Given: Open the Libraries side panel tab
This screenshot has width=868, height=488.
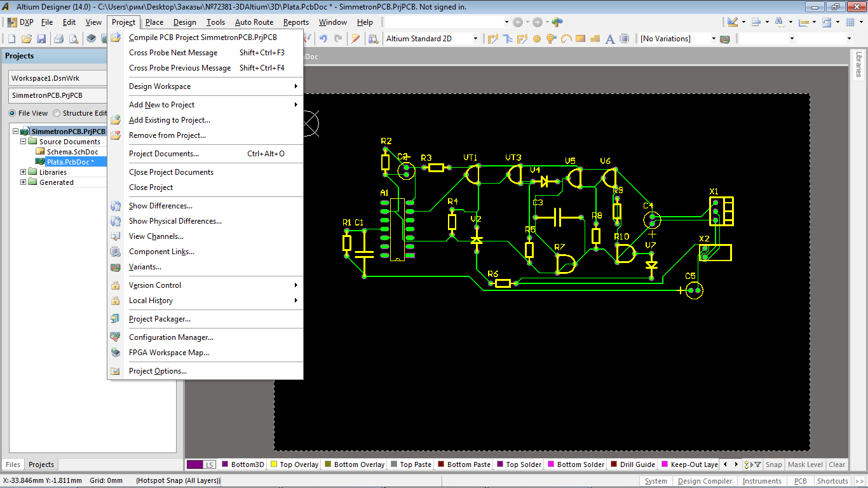Looking at the screenshot, I should pyautogui.click(x=859, y=65).
